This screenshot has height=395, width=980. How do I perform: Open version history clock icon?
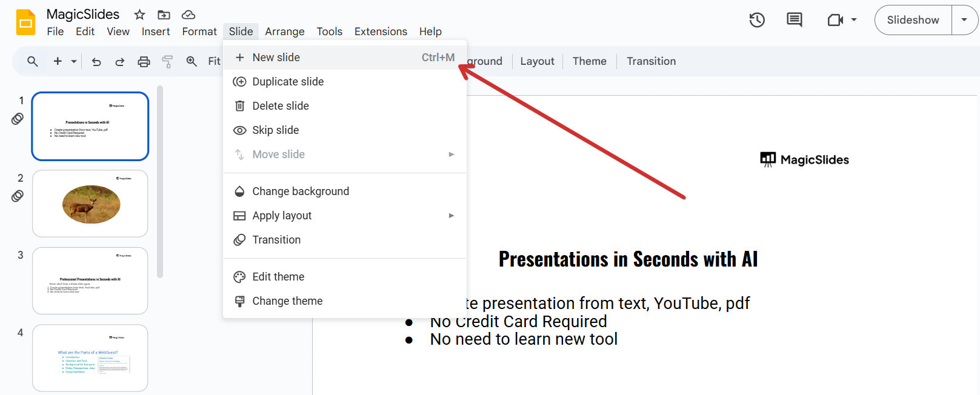[757, 20]
